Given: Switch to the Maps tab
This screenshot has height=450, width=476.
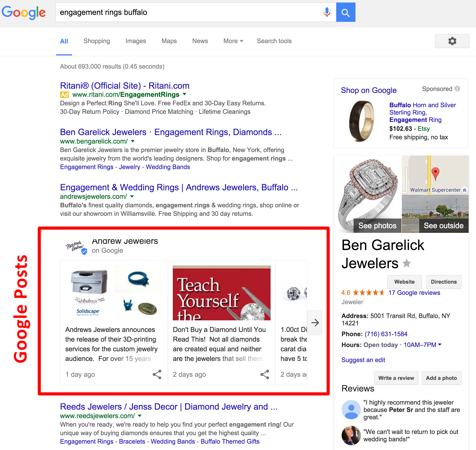Looking at the screenshot, I should [x=169, y=41].
